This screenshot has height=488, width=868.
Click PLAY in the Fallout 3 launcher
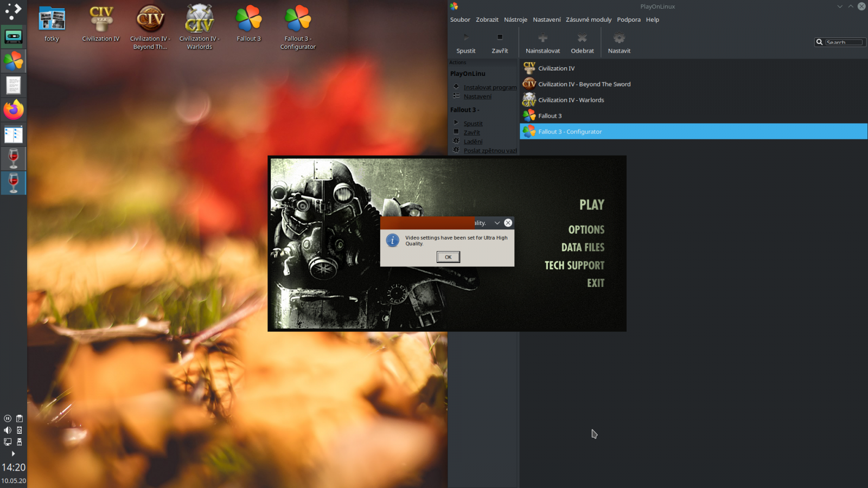[x=591, y=205]
